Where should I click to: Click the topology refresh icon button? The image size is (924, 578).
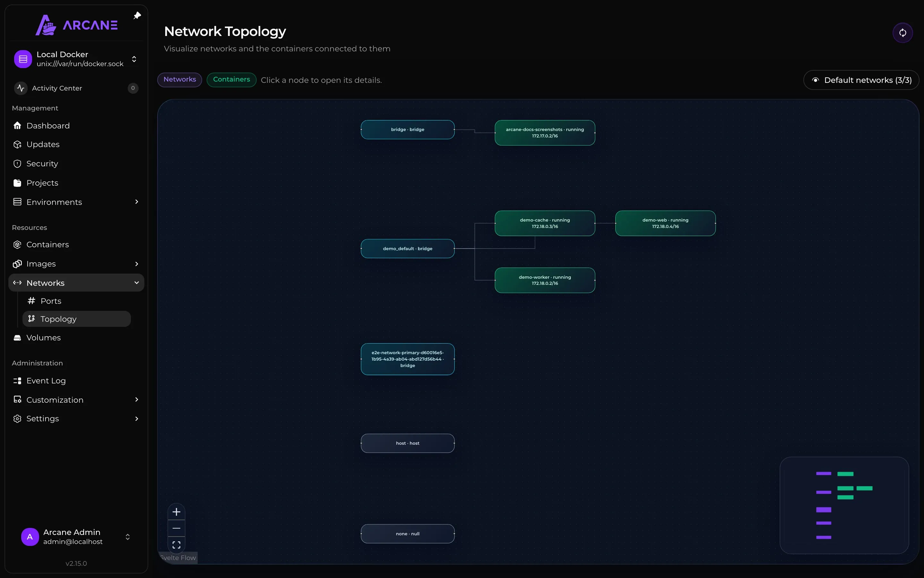pos(903,33)
